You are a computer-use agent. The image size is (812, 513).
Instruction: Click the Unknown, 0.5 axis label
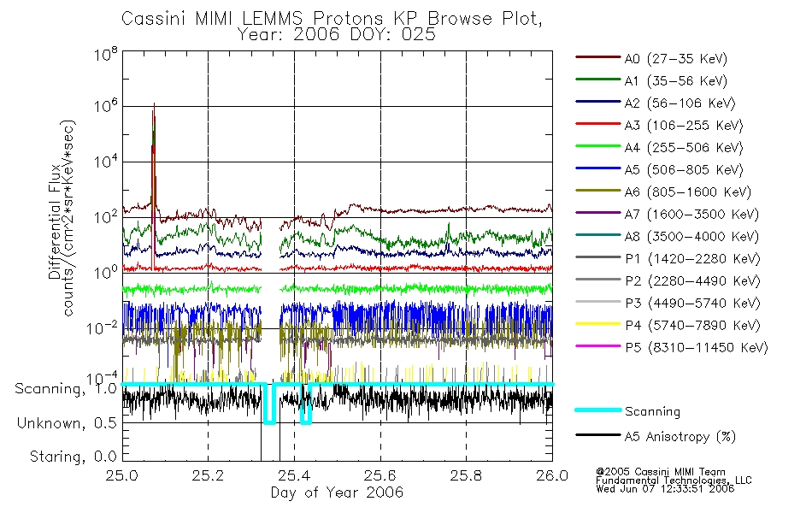[67, 423]
